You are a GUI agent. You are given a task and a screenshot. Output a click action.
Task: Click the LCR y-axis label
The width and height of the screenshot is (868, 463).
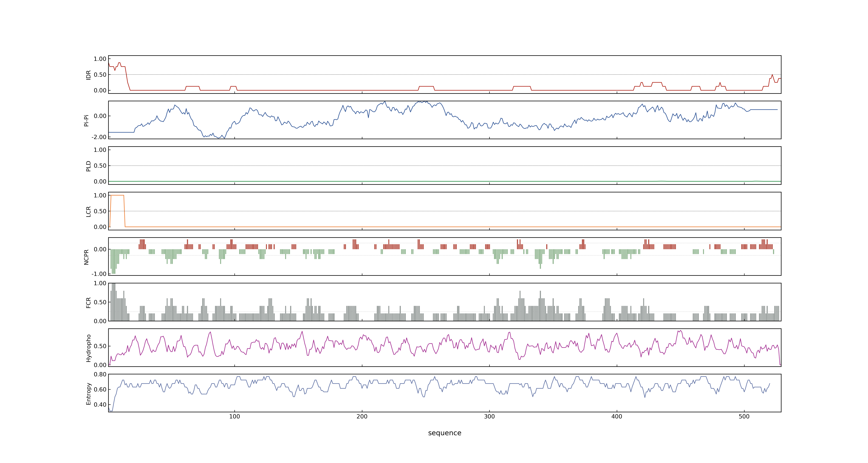pos(88,211)
